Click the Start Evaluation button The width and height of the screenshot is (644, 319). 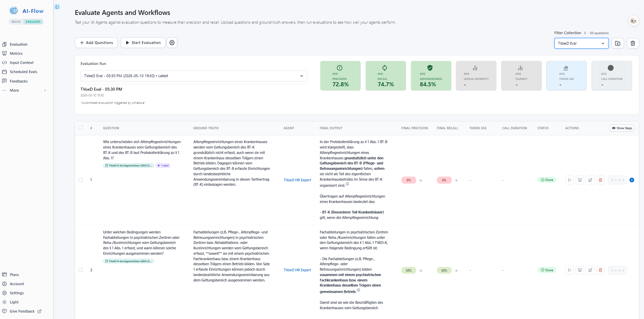tap(143, 43)
